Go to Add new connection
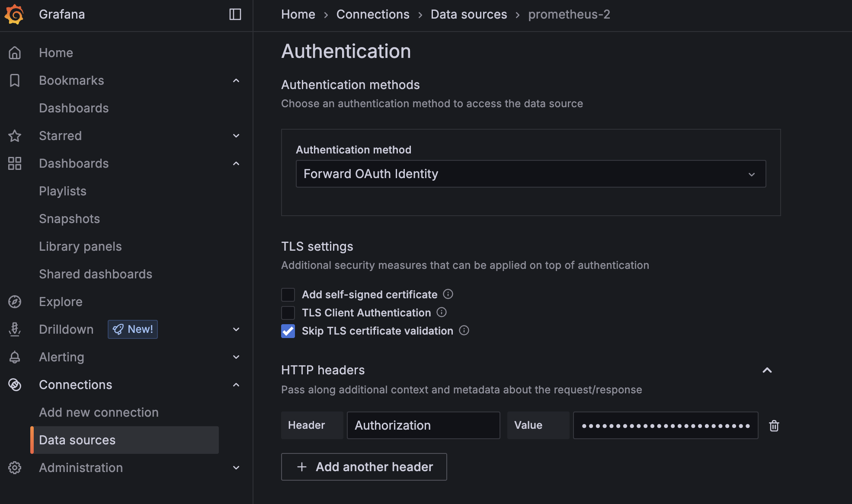Image resolution: width=852 pixels, height=504 pixels. [99, 412]
